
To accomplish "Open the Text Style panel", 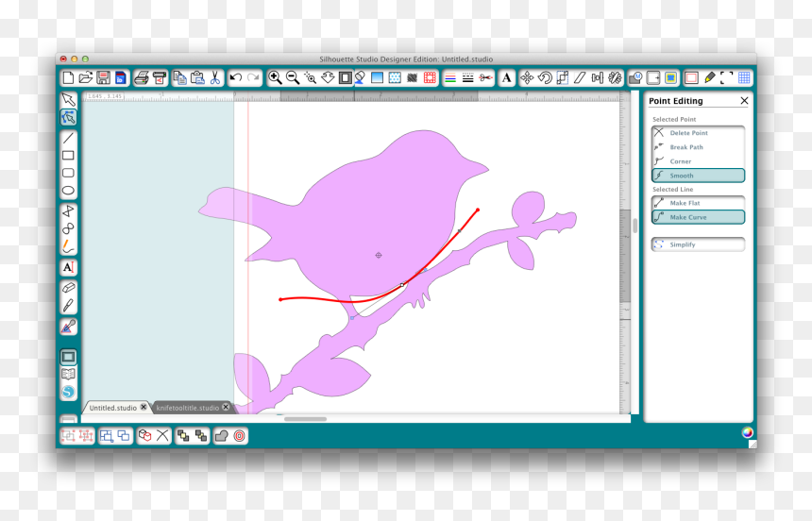I will (506, 78).
